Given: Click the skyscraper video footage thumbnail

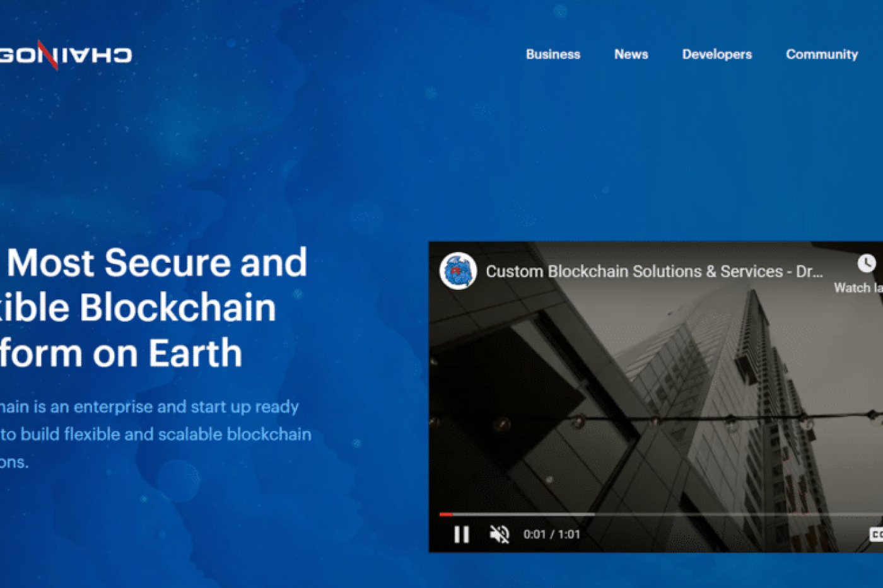Looking at the screenshot, I should pos(656,397).
